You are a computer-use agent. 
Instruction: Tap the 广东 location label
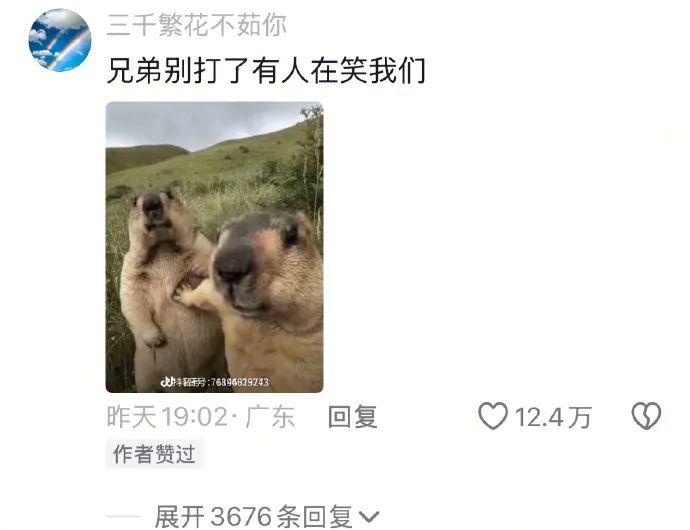(x=270, y=416)
